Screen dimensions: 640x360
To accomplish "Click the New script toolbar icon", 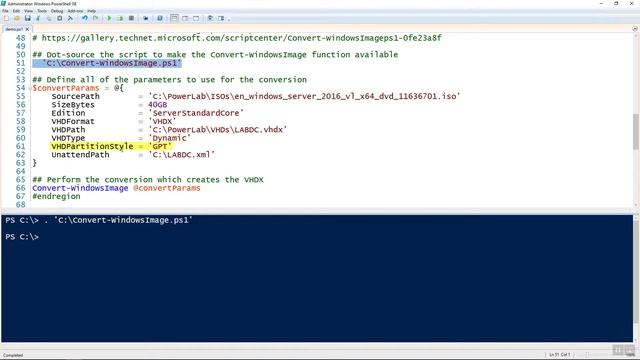I will [x=6, y=18].
